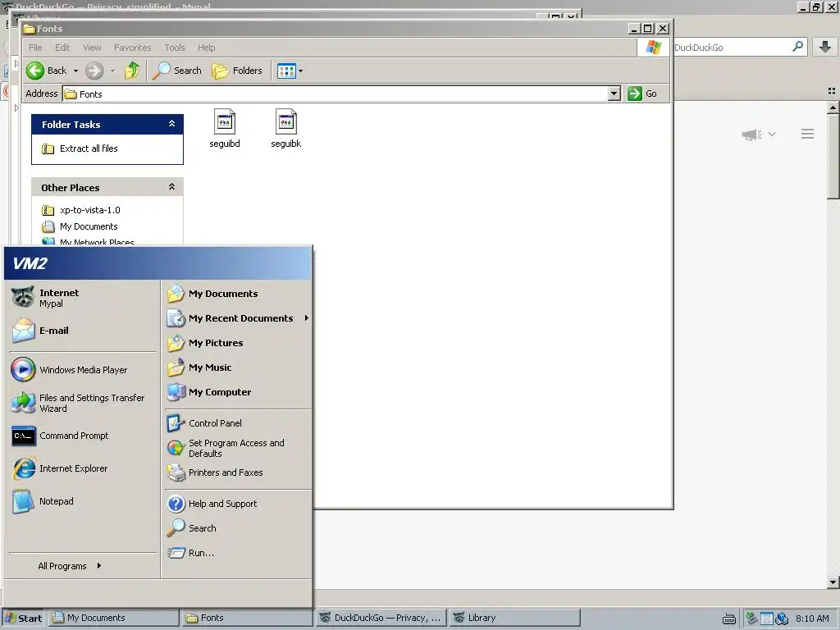Screen dimensions: 840x630
Task: Open Control Panel
Action: pyautogui.click(x=238, y=423)
